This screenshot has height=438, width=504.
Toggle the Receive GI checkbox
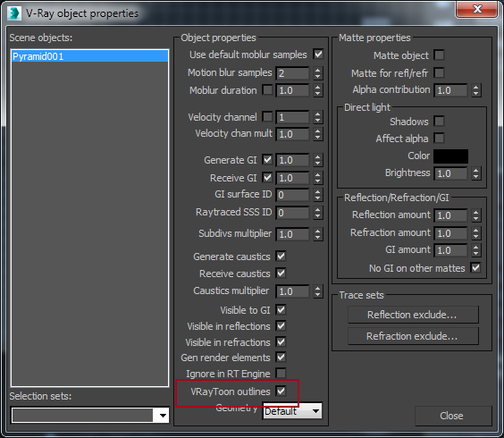tap(267, 177)
